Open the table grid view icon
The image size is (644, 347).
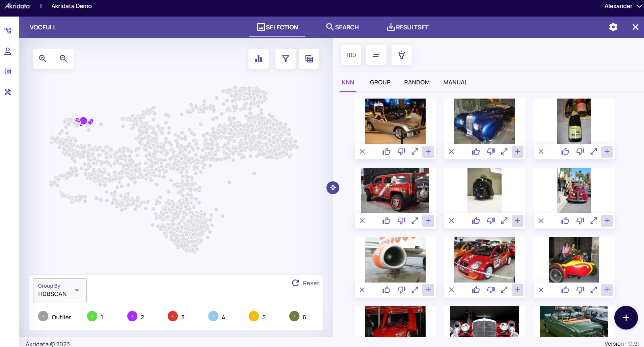309,59
